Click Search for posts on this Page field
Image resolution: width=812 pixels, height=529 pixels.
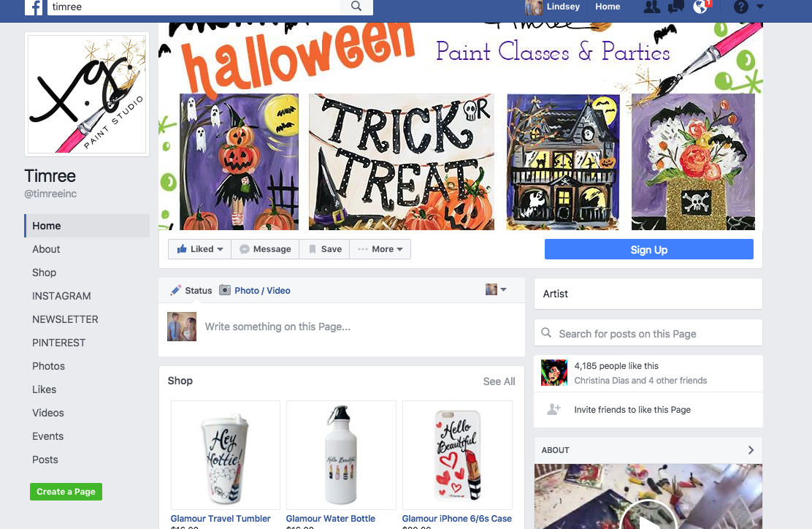pos(648,334)
